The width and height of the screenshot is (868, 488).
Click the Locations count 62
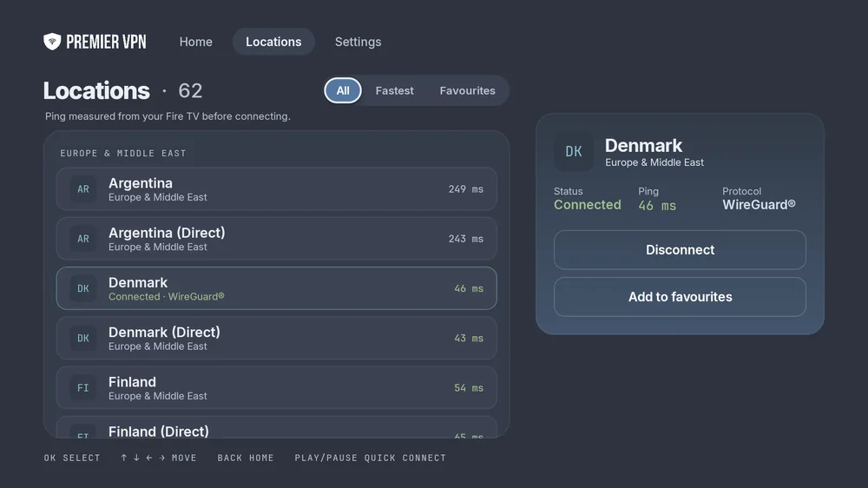click(190, 90)
